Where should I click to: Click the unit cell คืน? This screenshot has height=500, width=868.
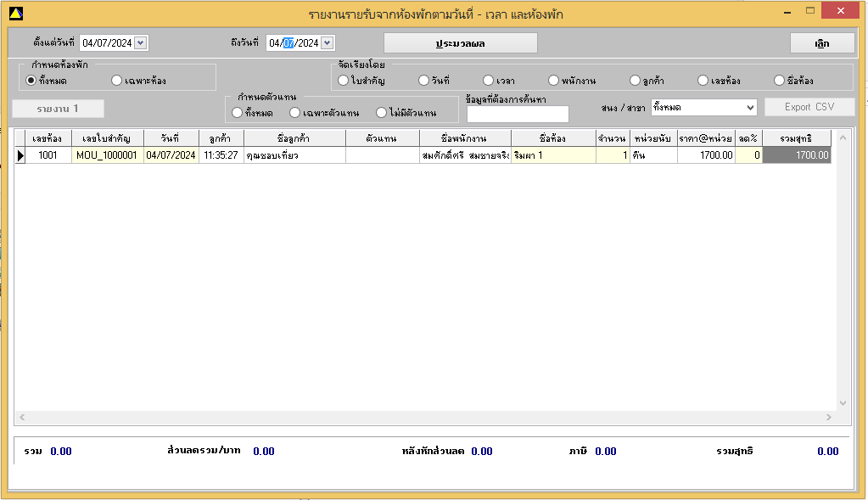click(653, 155)
